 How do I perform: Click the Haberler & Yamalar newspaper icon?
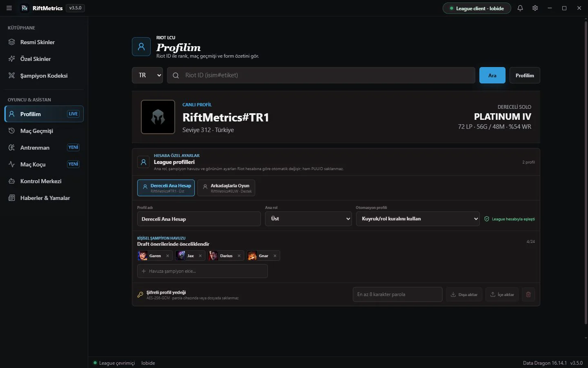tap(12, 198)
